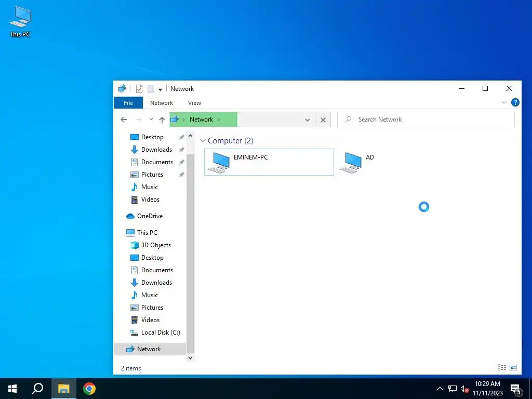Open Downloads under This PC

(156, 283)
